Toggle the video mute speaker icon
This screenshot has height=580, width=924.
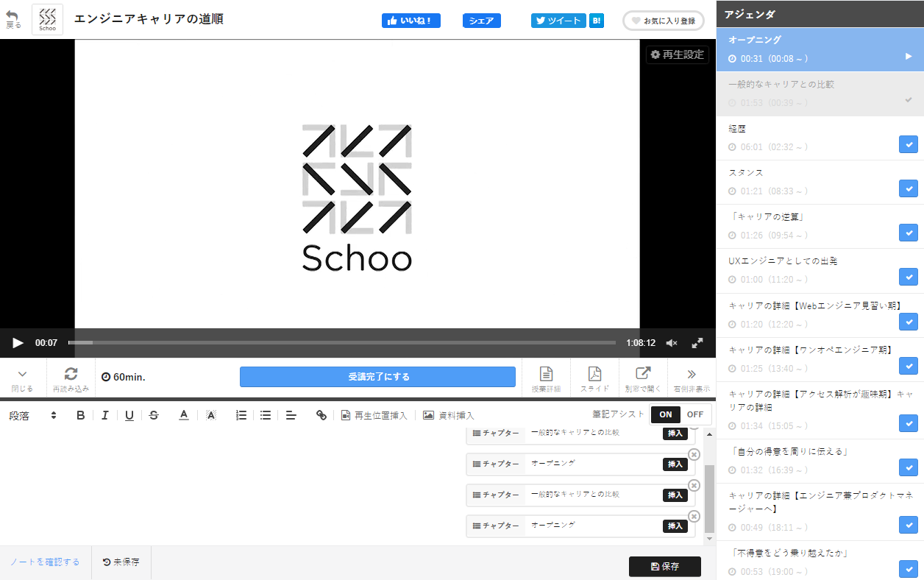tap(672, 343)
